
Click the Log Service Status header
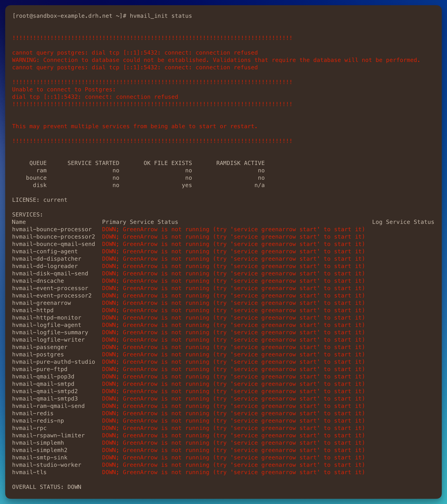[403, 222]
